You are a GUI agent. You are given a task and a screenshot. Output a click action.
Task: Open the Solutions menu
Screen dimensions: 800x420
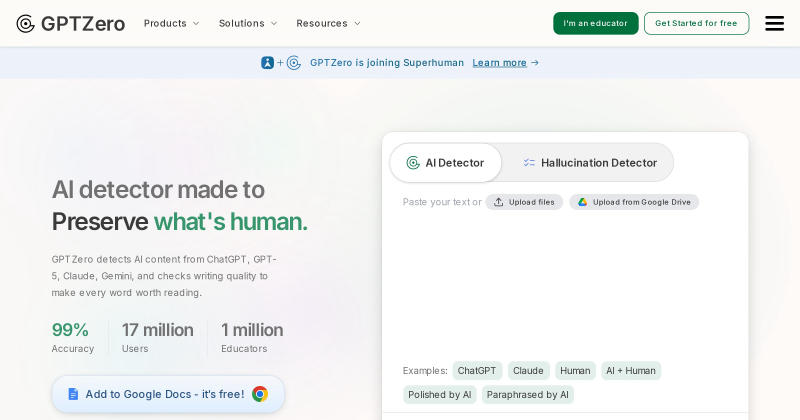point(248,23)
